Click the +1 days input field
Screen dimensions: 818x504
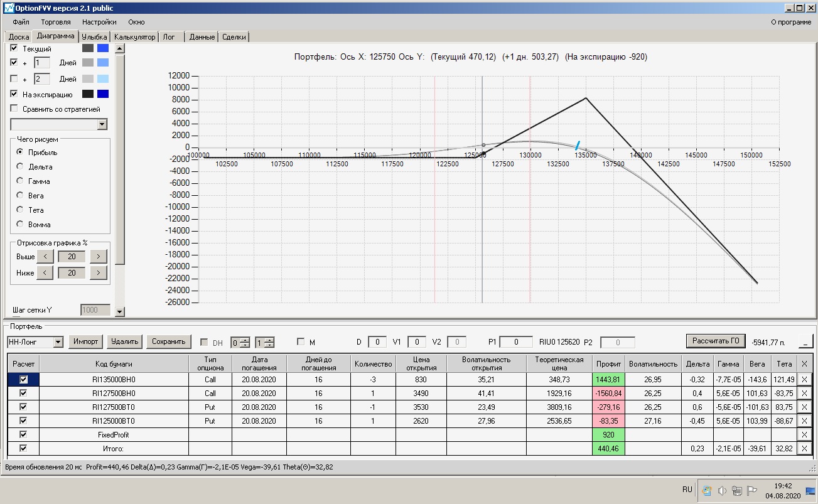click(41, 63)
